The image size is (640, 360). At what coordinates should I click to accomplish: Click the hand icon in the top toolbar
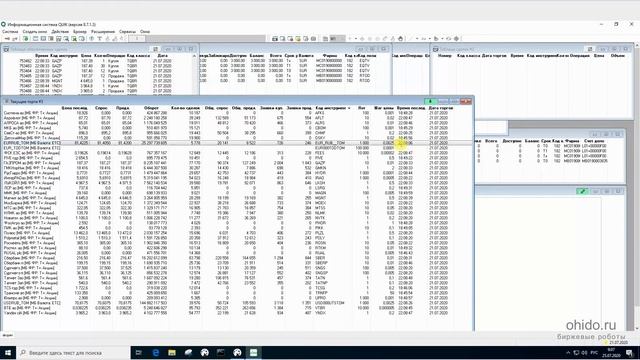[400, 39]
